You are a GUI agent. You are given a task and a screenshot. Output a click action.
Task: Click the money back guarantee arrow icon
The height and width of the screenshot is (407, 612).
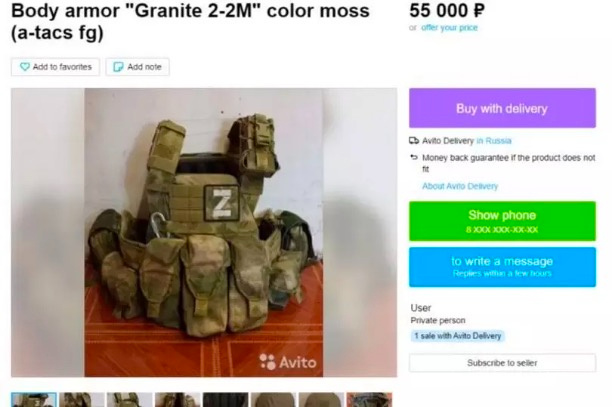pyautogui.click(x=414, y=158)
